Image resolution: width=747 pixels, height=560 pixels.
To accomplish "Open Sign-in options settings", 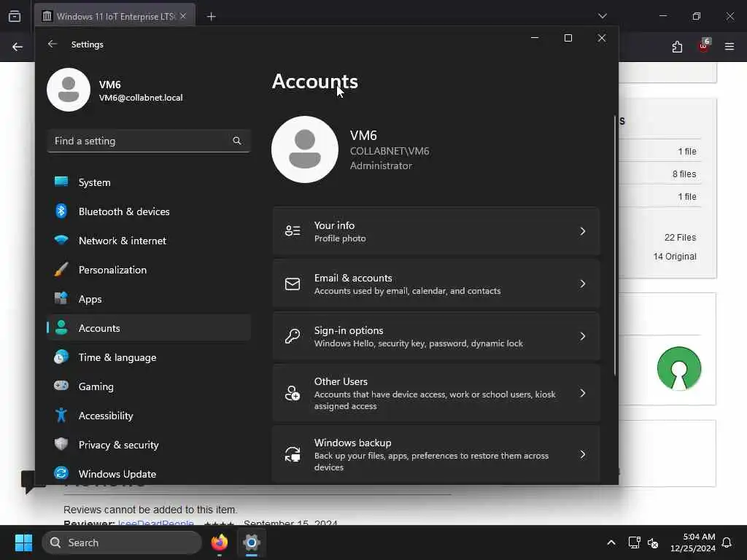I will tap(436, 336).
